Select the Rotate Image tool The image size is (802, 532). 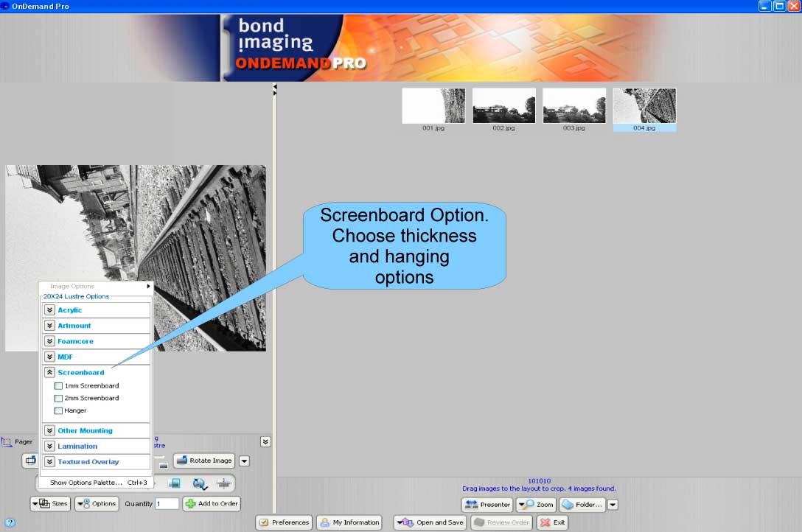click(x=203, y=461)
